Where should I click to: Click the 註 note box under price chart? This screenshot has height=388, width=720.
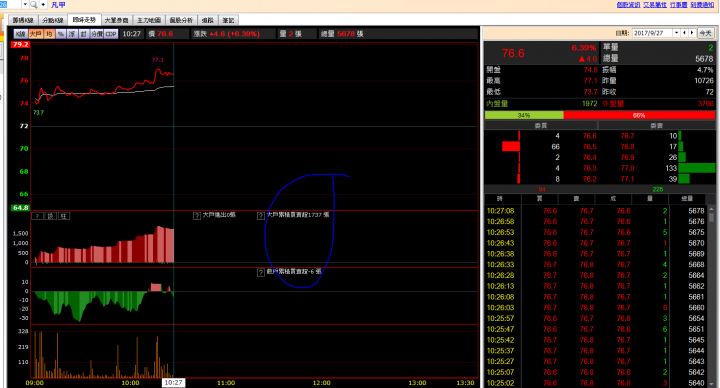pyautogui.click(x=64, y=216)
